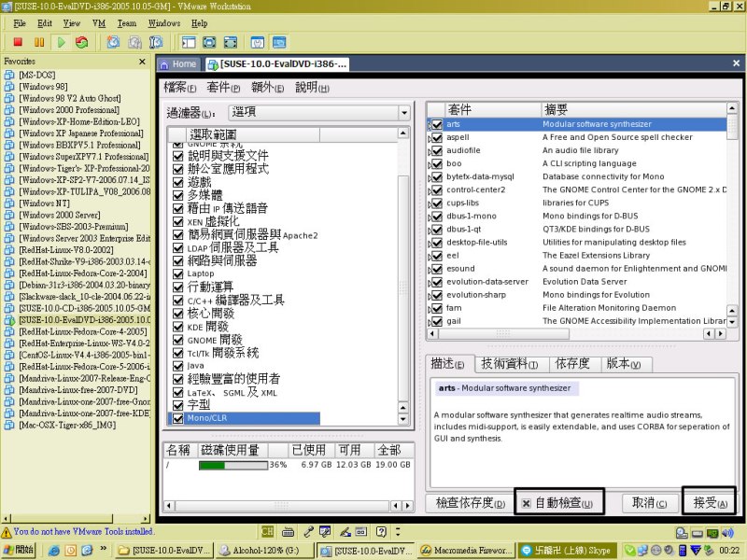The width and height of the screenshot is (747, 560).
Task: Toggle the Mono/CLR selection checkbox
Action: click(177, 418)
